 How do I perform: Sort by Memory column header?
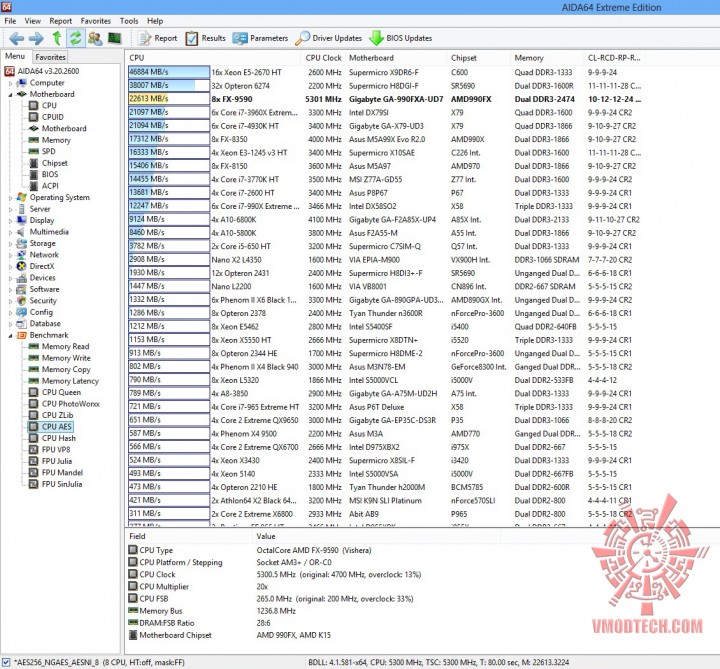547,58
